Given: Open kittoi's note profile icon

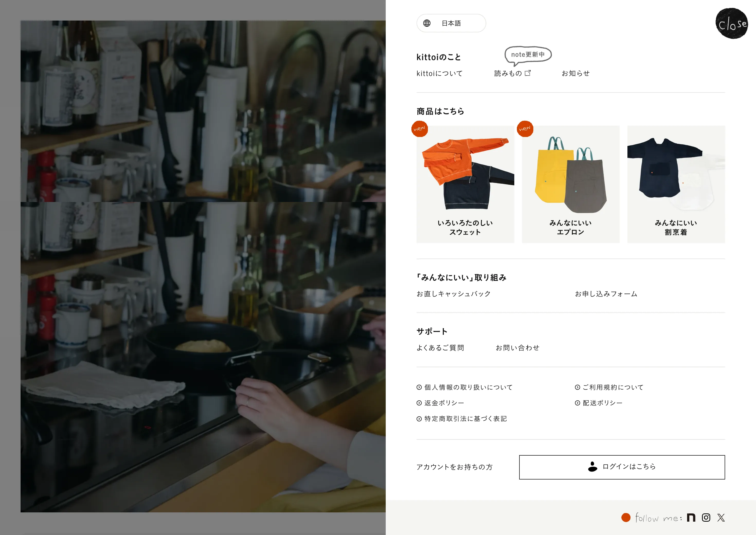Looking at the screenshot, I should (x=691, y=518).
